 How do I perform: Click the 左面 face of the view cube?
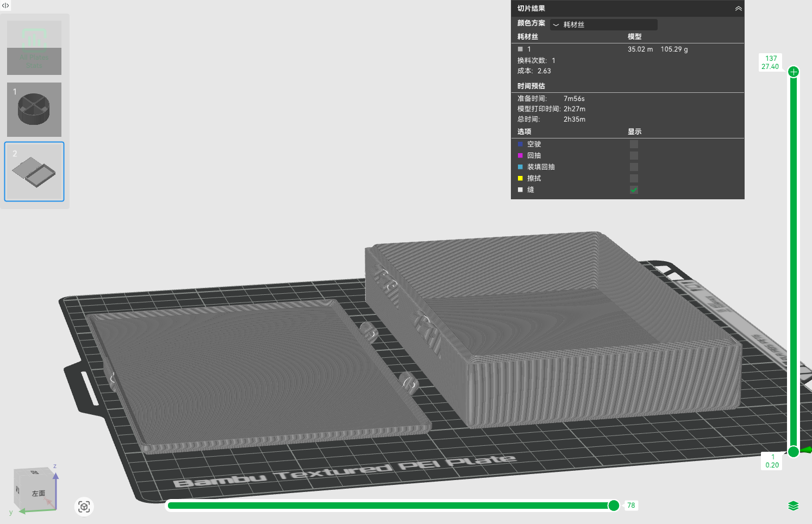(x=38, y=493)
